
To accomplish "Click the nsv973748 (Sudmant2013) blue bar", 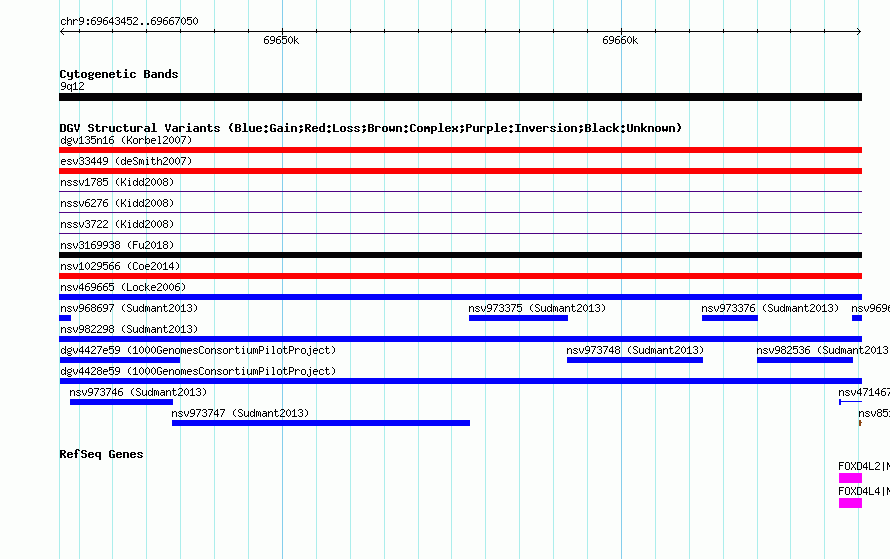I will (x=635, y=360).
